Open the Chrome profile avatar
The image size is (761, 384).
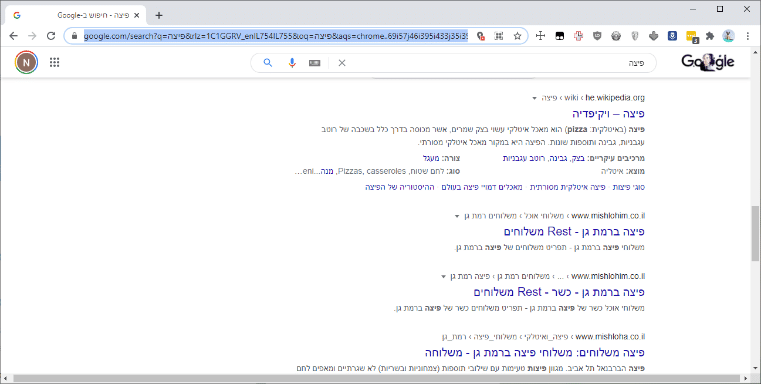[x=728, y=35]
